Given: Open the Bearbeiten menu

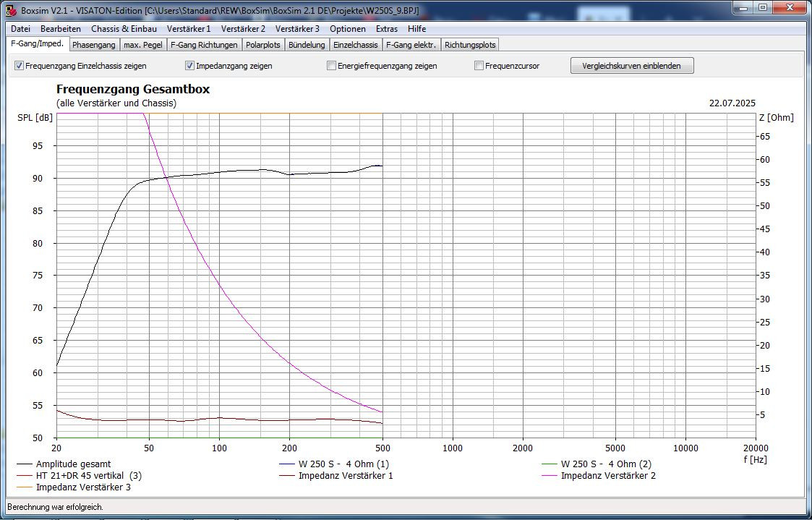Looking at the screenshot, I should point(61,29).
